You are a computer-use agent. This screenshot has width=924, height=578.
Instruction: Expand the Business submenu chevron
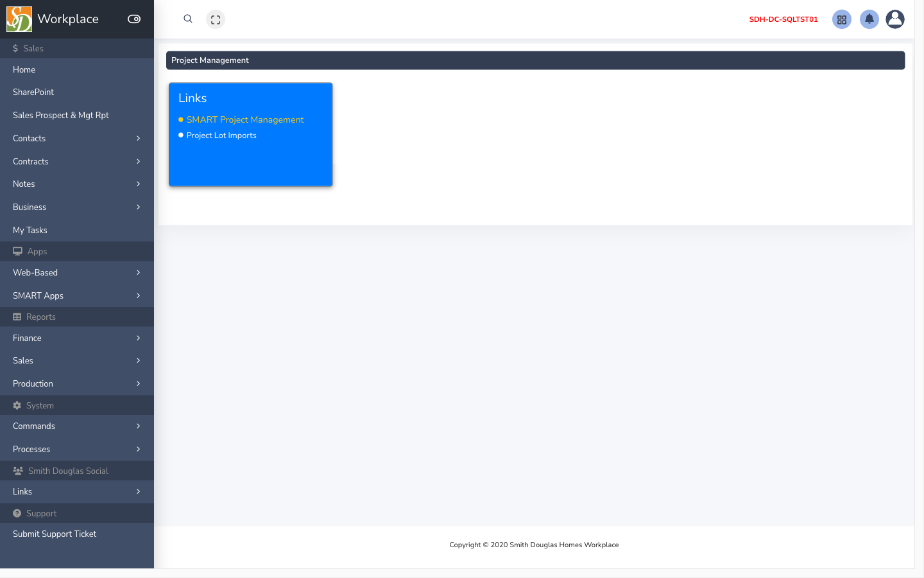pos(138,207)
